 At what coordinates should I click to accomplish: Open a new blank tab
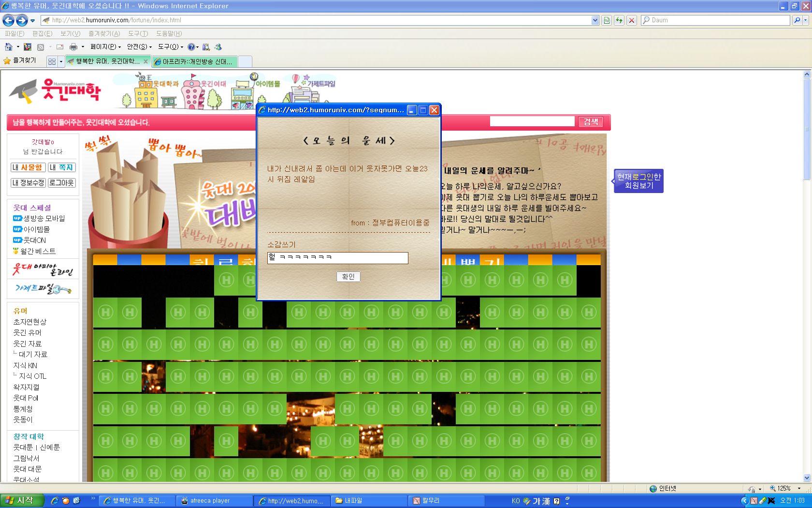pyautogui.click(x=245, y=61)
